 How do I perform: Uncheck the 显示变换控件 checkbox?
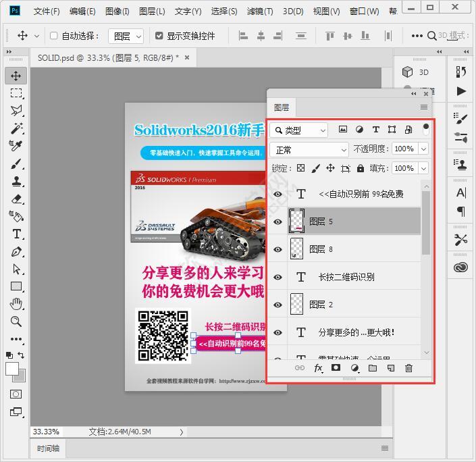click(159, 36)
